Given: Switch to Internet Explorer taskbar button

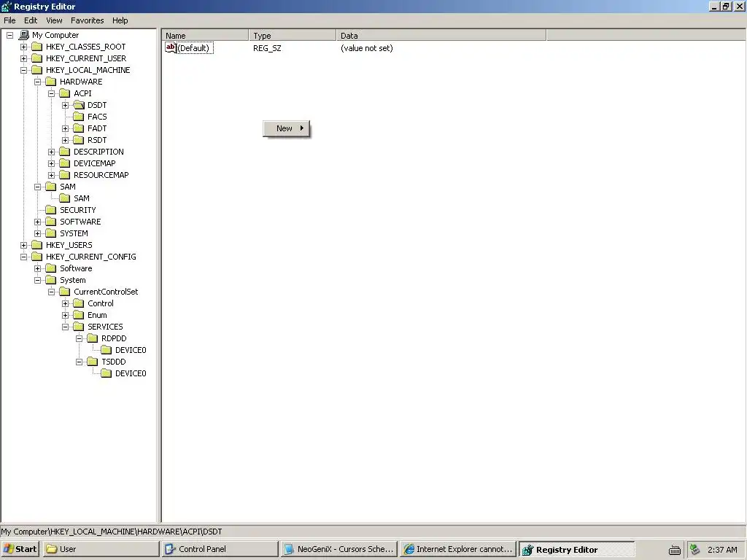Looking at the screenshot, I should pyautogui.click(x=458, y=549).
